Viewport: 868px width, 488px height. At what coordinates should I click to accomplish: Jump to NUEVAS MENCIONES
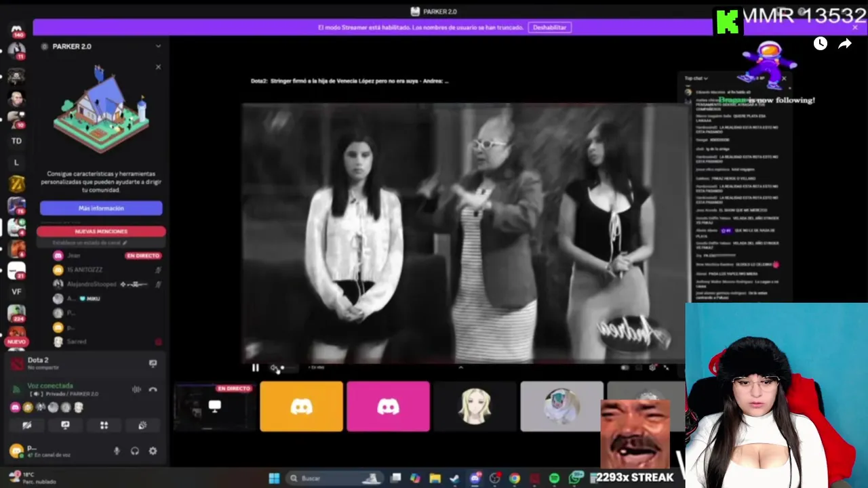pyautogui.click(x=101, y=231)
